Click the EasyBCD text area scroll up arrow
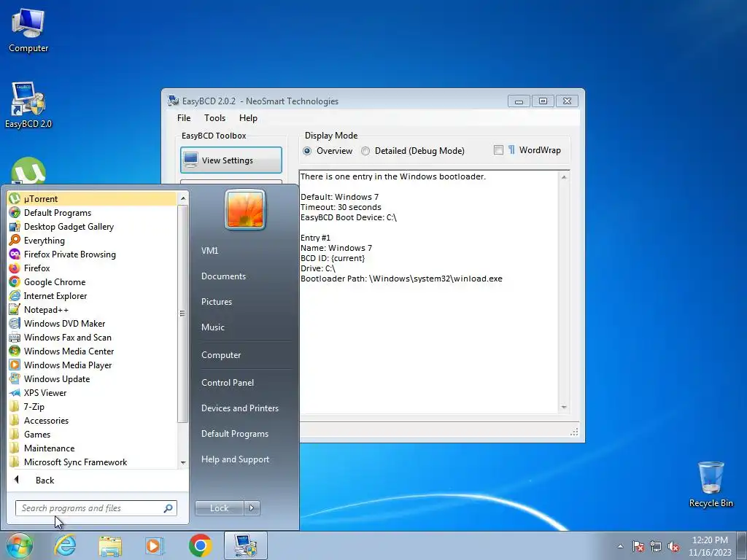Viewport: 747px width, 560px height. [x=564, y=176]
